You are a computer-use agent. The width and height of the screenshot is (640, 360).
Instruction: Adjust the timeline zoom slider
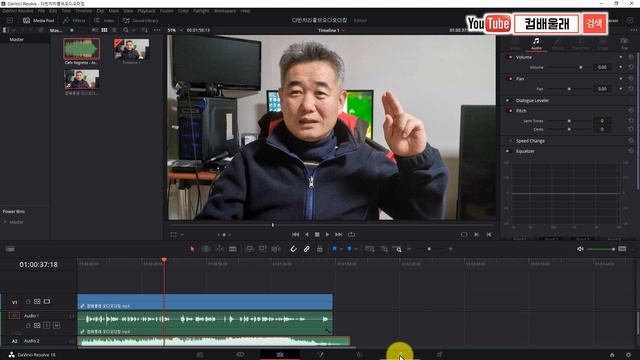[x=429, y=249]
